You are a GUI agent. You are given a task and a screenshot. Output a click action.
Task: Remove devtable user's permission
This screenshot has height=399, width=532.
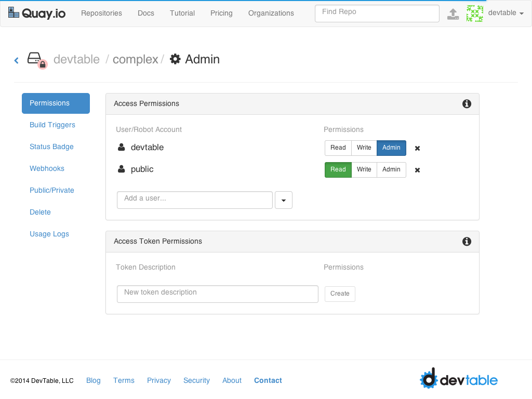tap(417, 148)
